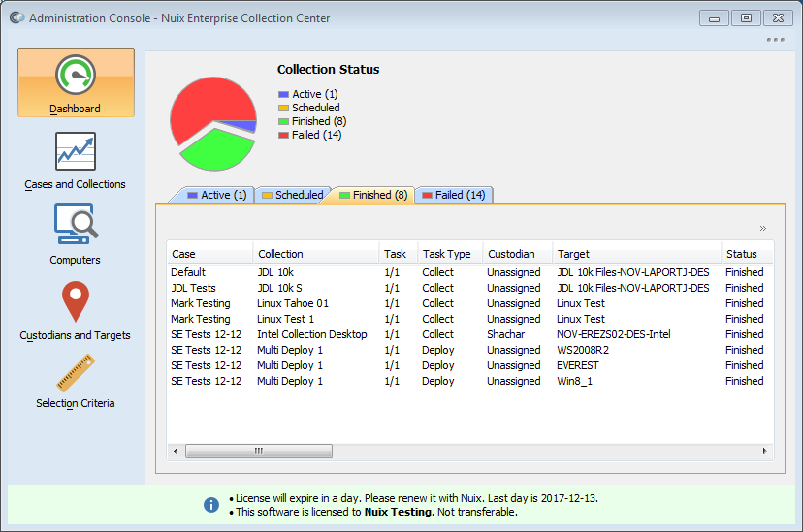Click the Scheduled legend swatch
This screenshot has width=803, height=532.
(284, 108)
